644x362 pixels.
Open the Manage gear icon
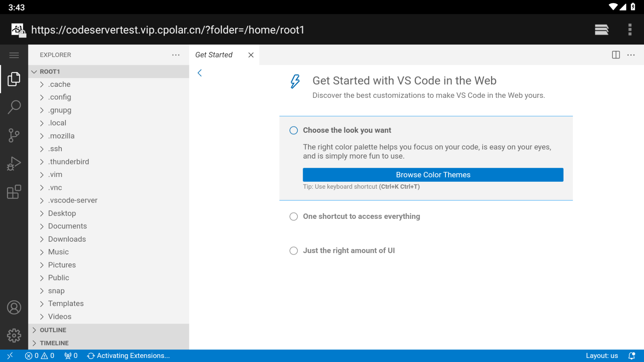[x=14, y=336]
